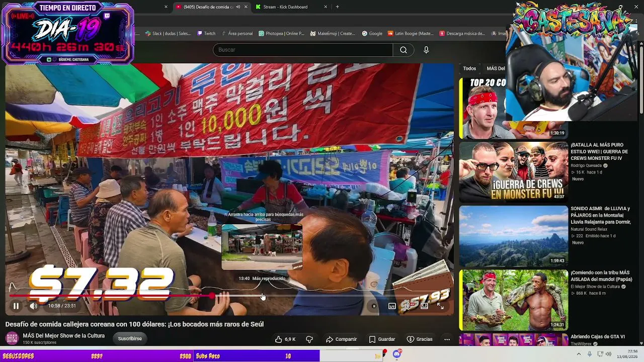644x362 pixels.
Task: Open video title ¡BATALLA AL MÁS PURO ESTILO WWE!
Action: coord(599,151)
